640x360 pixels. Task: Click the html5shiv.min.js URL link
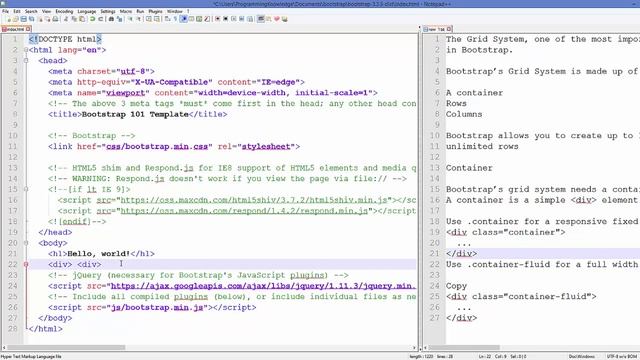click(x=253, y=200)
